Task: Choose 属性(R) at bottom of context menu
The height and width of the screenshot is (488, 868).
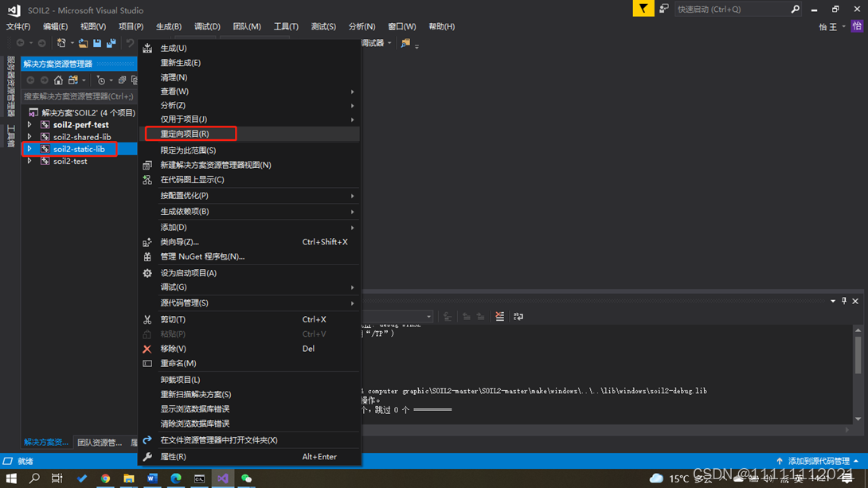Action: coord(173,457)
